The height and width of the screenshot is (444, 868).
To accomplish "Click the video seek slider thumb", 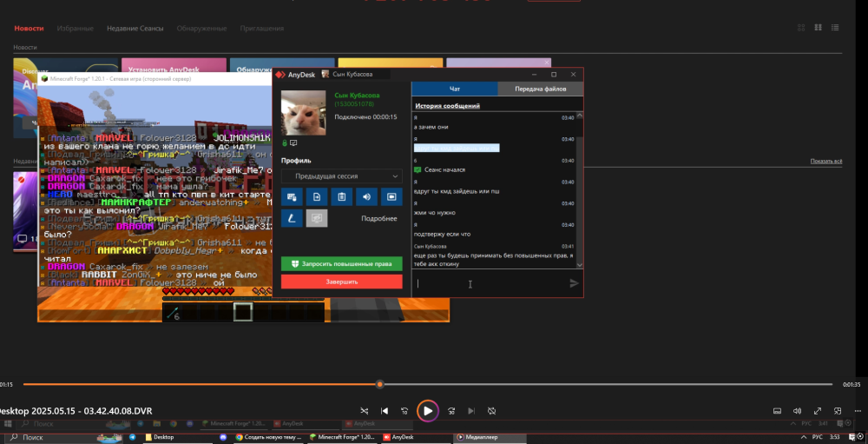I will 380,384.
